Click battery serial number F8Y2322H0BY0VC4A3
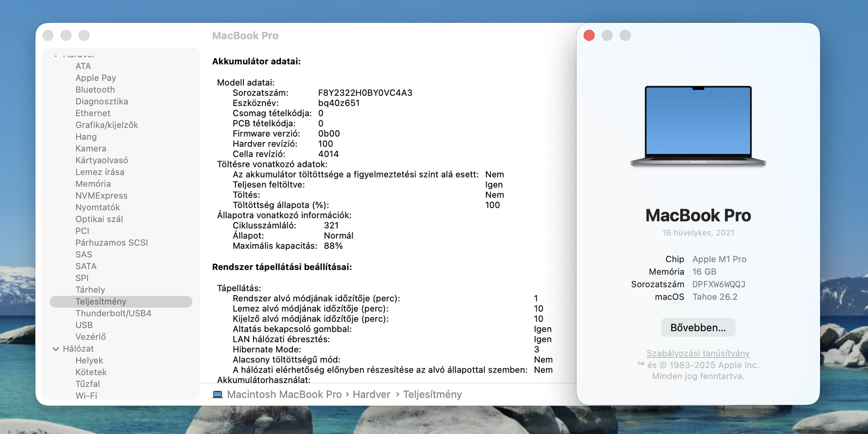Viewport: 868px width, 434px height. click(365, 93)
